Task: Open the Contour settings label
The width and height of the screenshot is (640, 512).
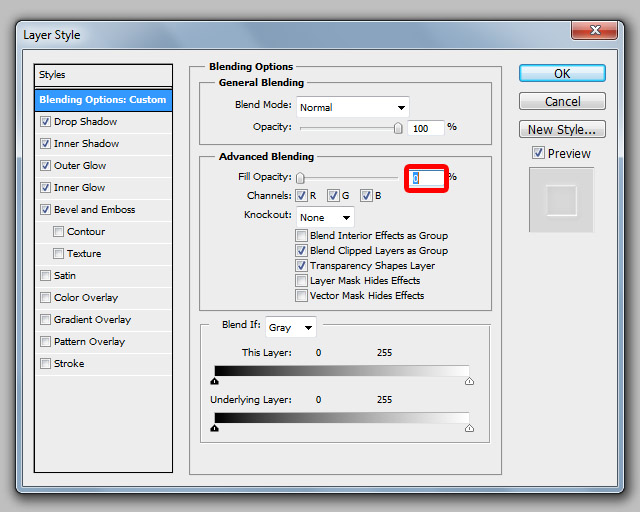Action: pyautogui.click(x=86, y=232)
